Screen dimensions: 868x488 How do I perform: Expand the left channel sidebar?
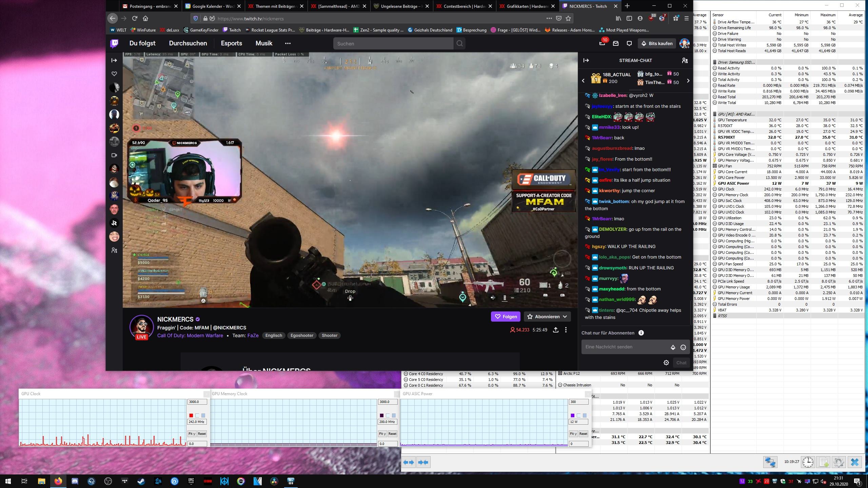click(114, 60)
